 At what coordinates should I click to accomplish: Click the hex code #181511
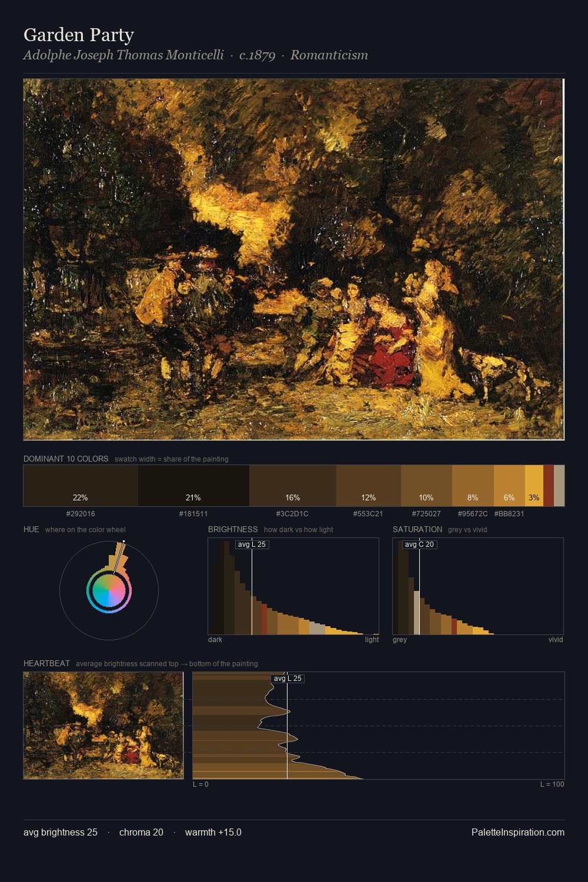[x=193, y=514]
